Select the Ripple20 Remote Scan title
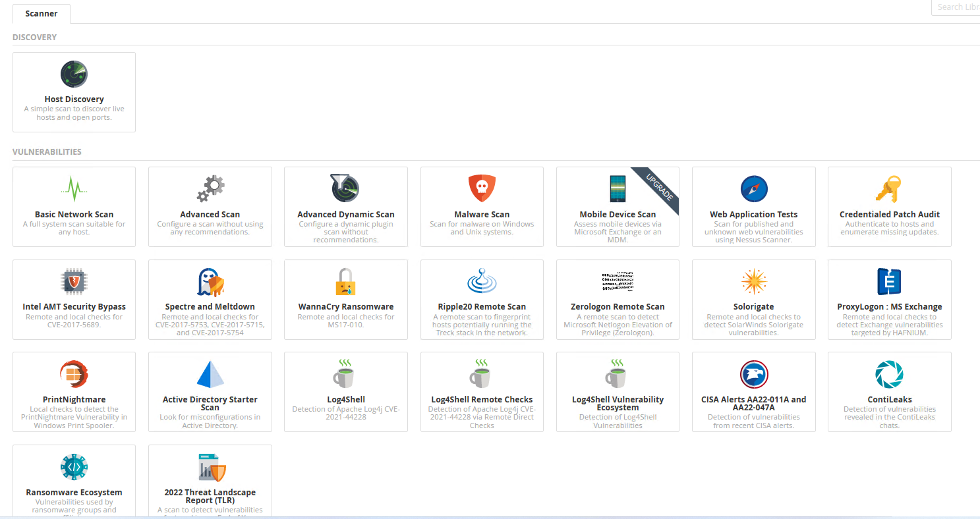 pyautogui.click(x=482, y=307)
